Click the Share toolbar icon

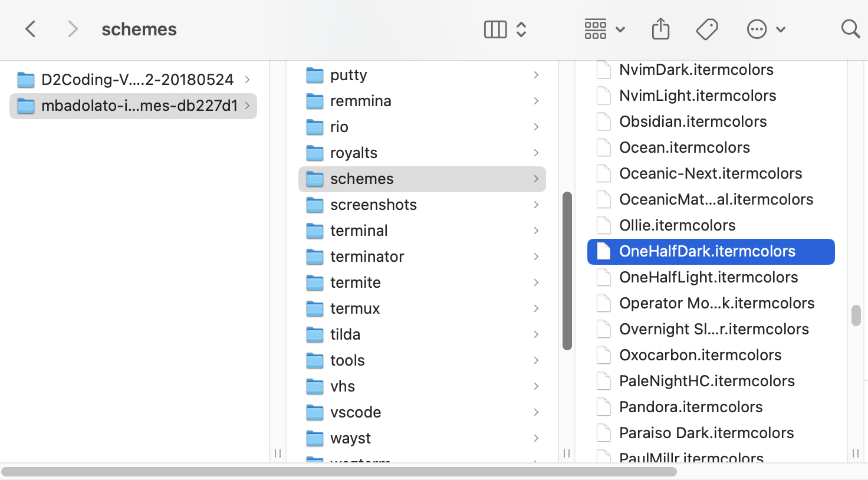(660, 29)
